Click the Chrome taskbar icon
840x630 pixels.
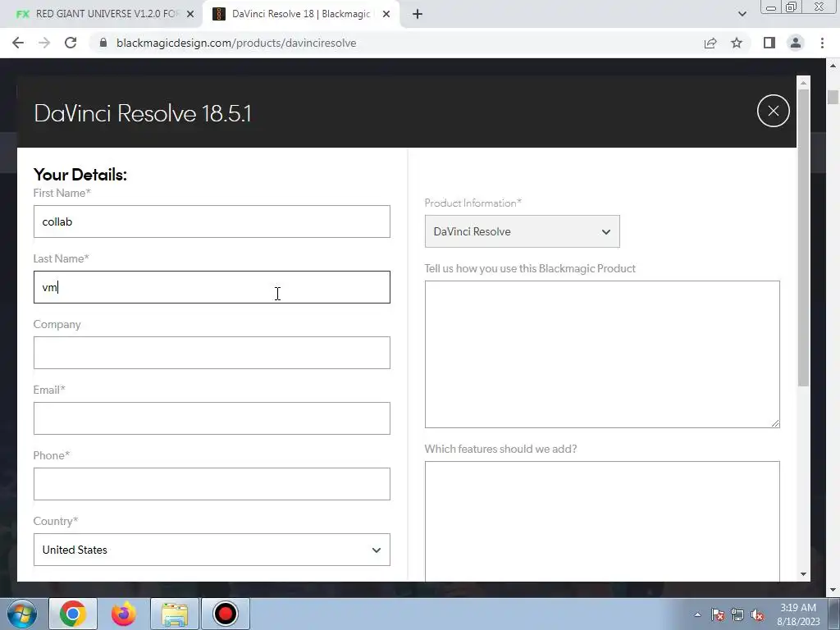73,614
